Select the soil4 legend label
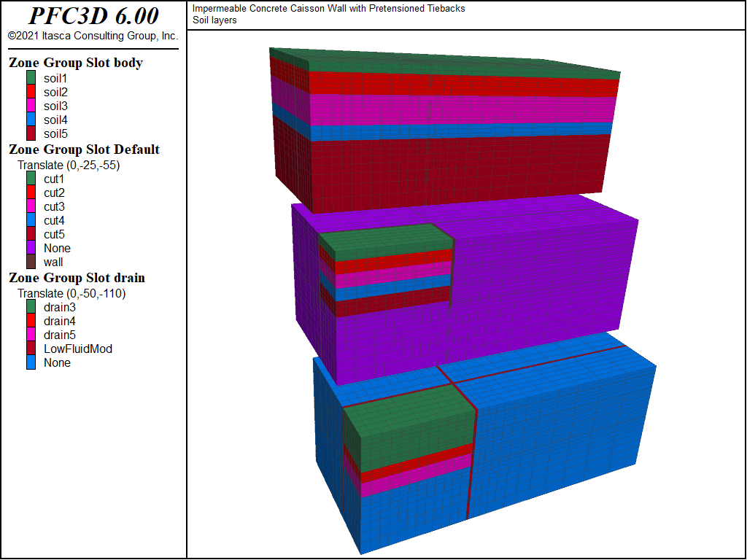The image size is (747, 560). [x=55, y=120]
